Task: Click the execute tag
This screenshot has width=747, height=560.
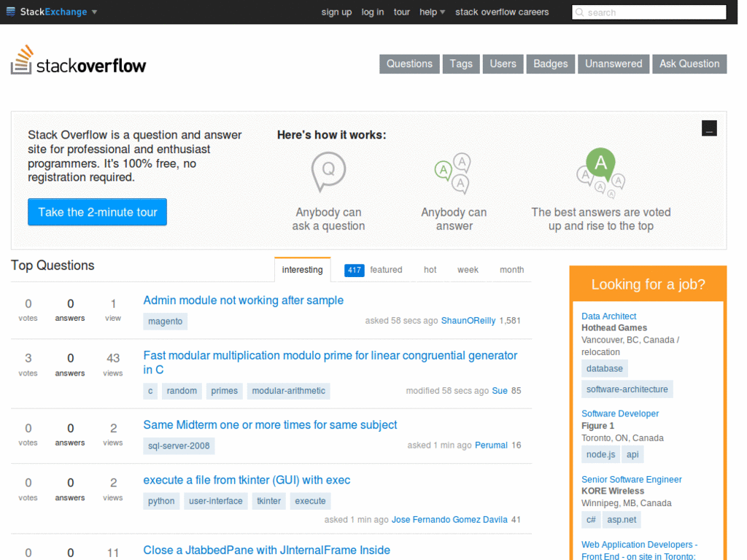Action: (x=310, y=501)
